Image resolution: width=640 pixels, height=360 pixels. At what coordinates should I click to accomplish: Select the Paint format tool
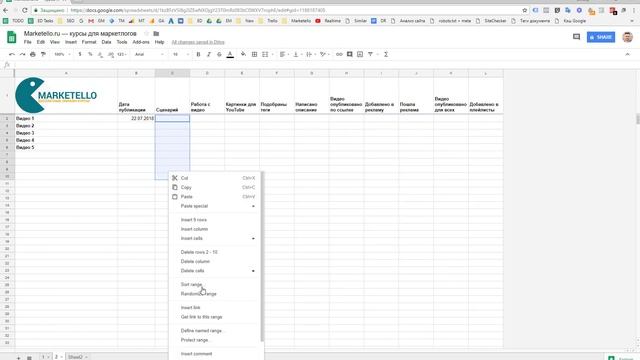pyautogui.click(x=43, y=54)
